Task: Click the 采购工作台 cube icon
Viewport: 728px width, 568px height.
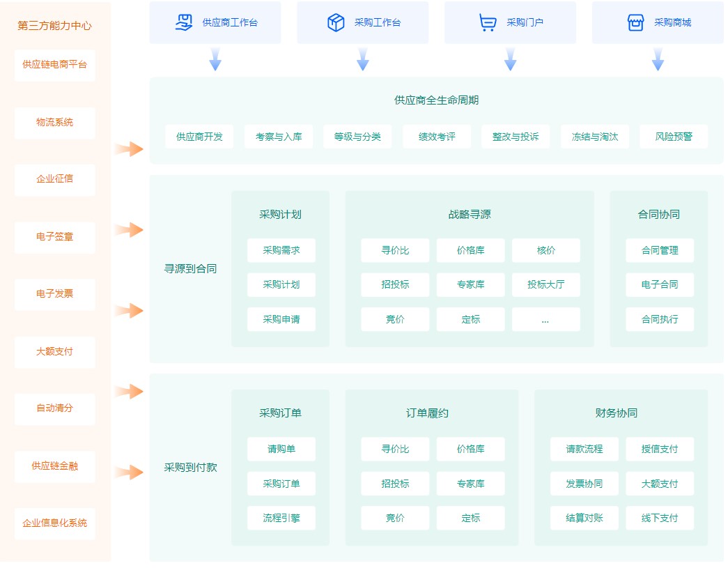Action: (x=336, y=22)
